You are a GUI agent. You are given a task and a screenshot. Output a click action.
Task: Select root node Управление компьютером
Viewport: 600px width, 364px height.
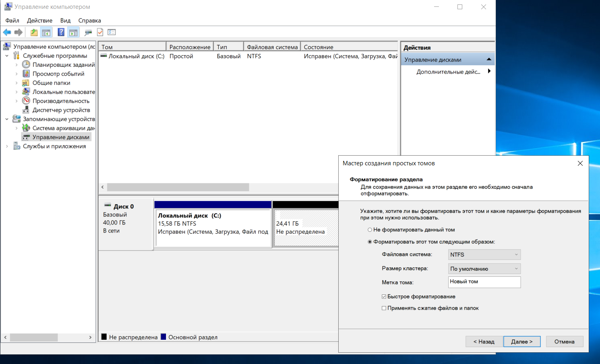point(54,47)
